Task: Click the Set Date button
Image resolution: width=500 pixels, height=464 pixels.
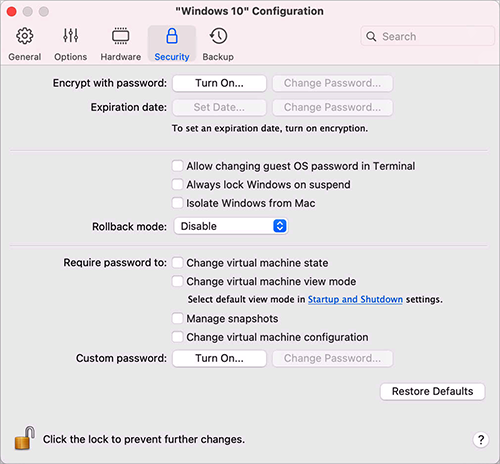Action: (219, 107)
